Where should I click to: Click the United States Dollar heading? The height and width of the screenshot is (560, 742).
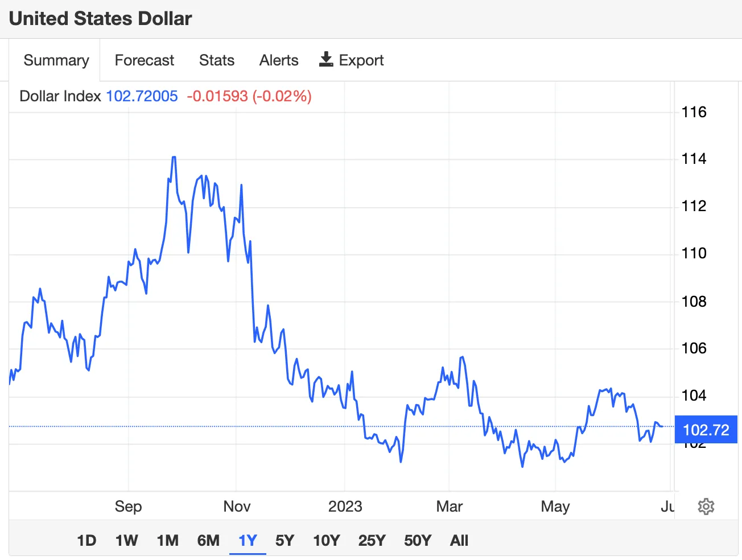pyautogui.click(x=101, y=18)
